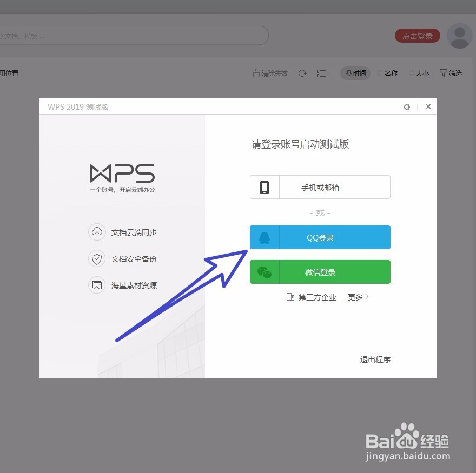Click the user avatar in top right

click(x=459, y=36)
